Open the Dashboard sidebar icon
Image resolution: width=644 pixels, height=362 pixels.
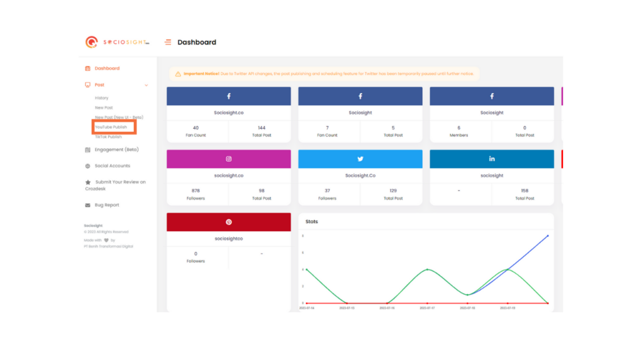87,69
